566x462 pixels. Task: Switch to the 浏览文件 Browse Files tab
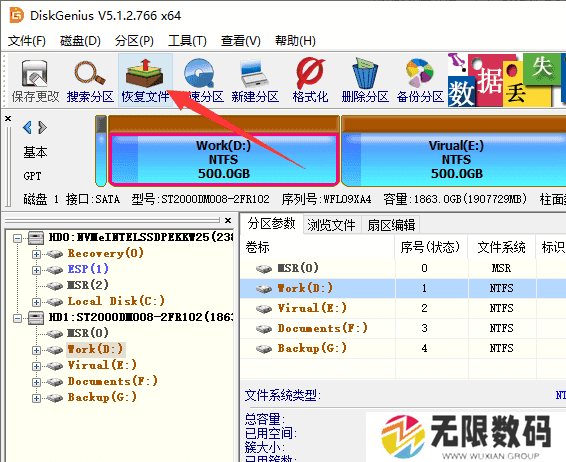(331, 225)
